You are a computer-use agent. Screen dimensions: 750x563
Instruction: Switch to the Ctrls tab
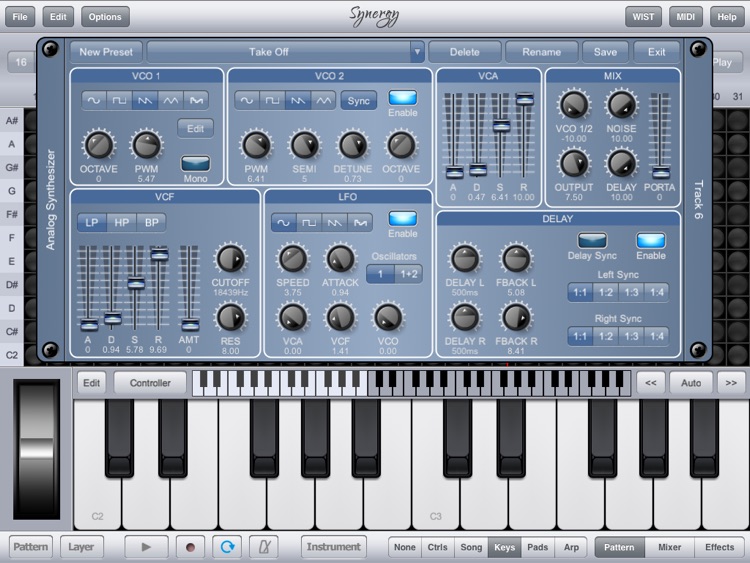(437, 547)
